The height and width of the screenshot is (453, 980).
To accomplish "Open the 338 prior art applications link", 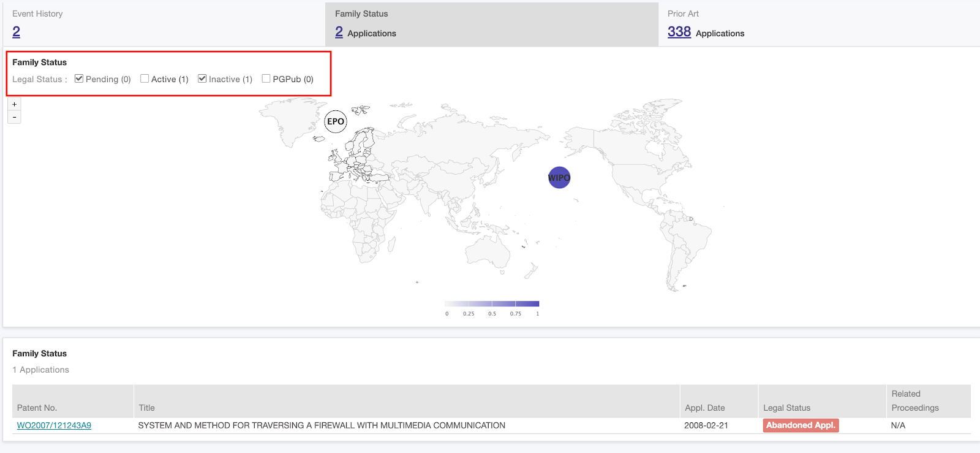I will pyautogui.click(x=679, y=32).
